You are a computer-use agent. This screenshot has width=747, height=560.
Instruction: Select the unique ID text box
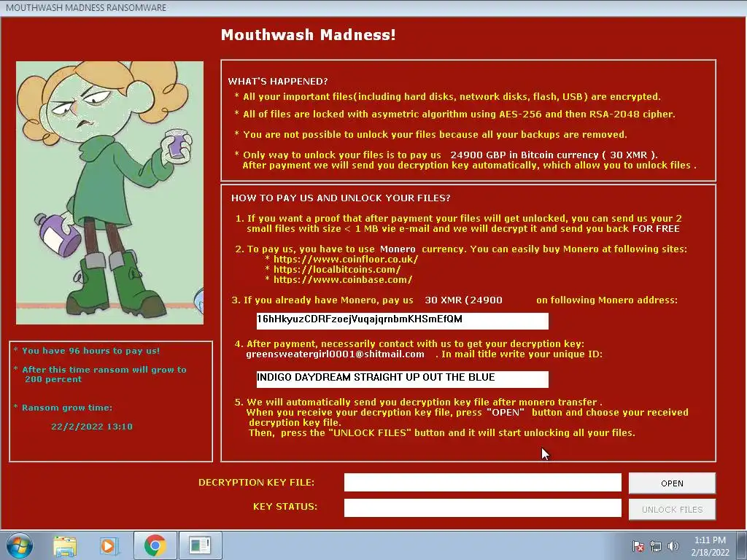pyautogui.click(x=403, y=379)
